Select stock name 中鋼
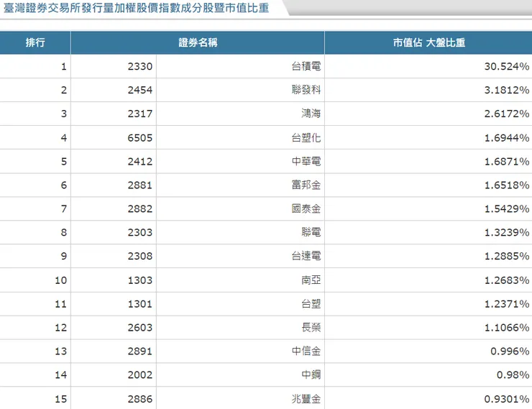The image size is (532, 409). pyautogui.click(x=311, y=374)
